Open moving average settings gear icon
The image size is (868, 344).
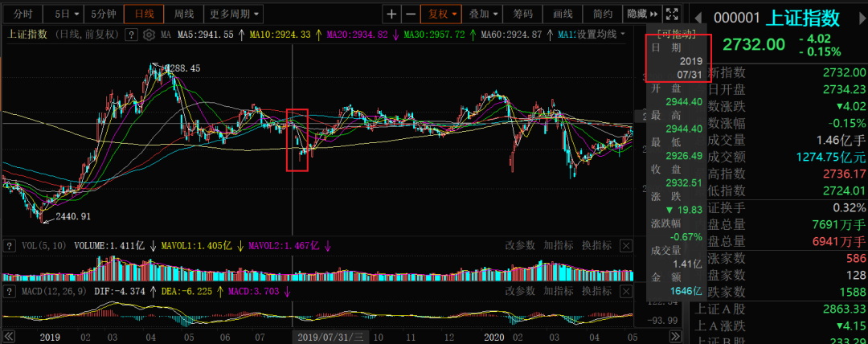point(149,35)
